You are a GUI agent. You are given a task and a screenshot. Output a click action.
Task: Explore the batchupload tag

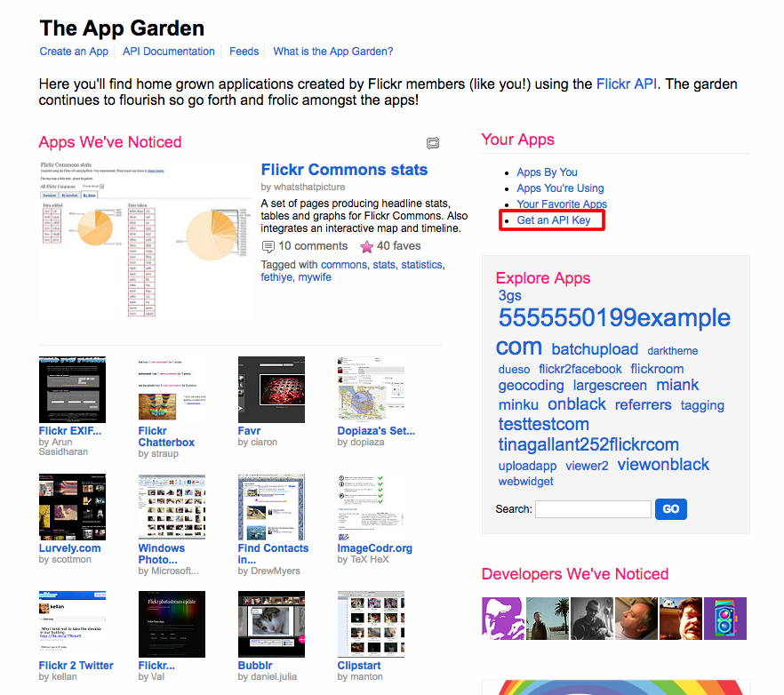(x=595, y=349)
